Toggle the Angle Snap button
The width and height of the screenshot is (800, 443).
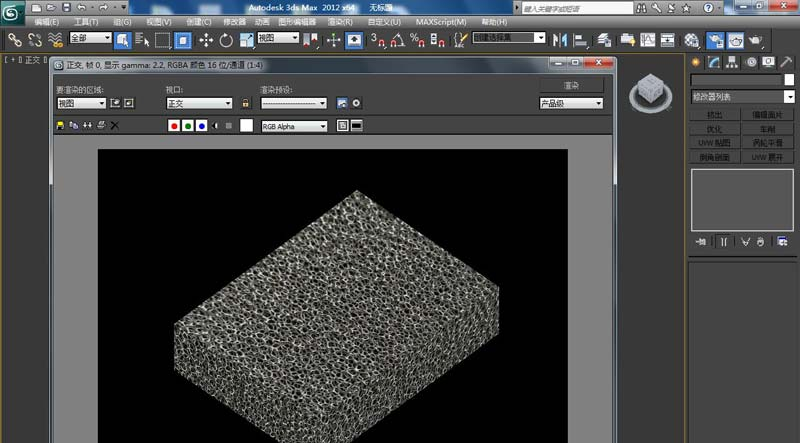tap(397, 40)
